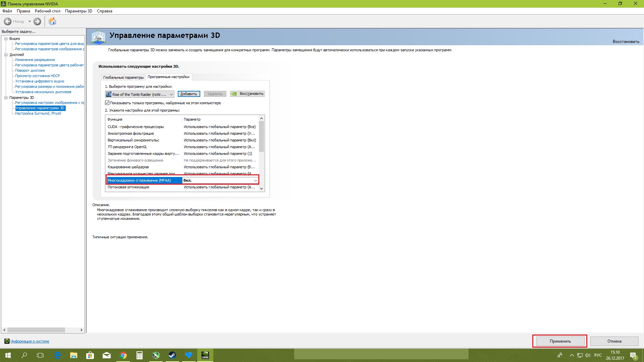
Task: Open the Back button history dropdown arrow
Action: coord(30,21)
